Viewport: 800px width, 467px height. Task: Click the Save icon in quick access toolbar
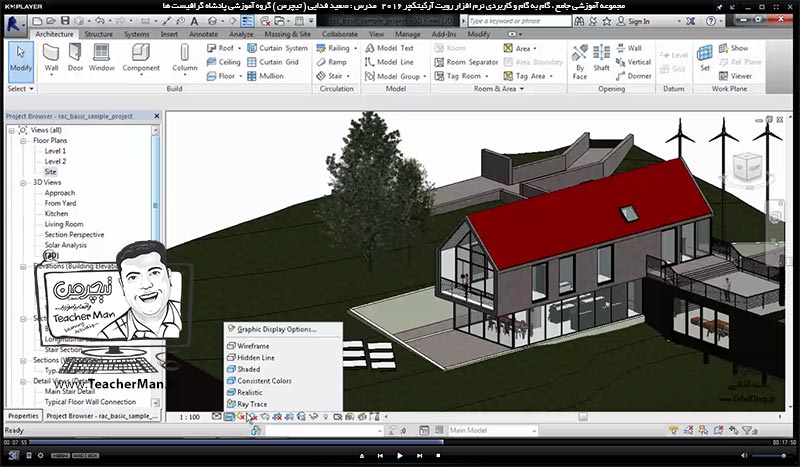(65, 21)
